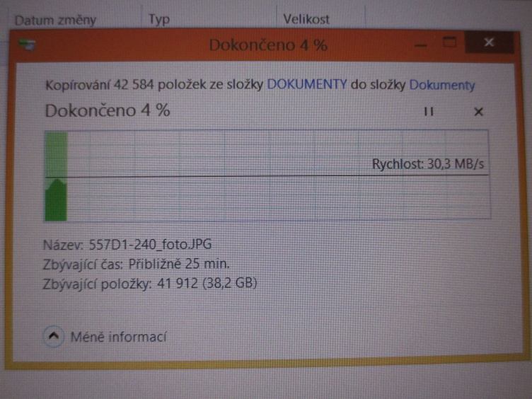Sort by the Datum změny column
The height and width of the screenshot is (399, 532).
pos(56,21)
